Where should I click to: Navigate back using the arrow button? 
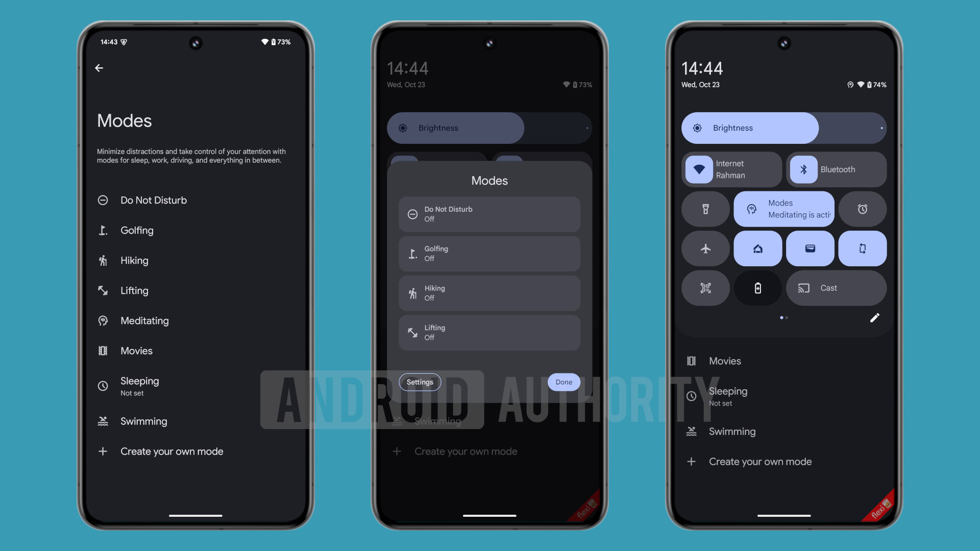click(99, 67)
